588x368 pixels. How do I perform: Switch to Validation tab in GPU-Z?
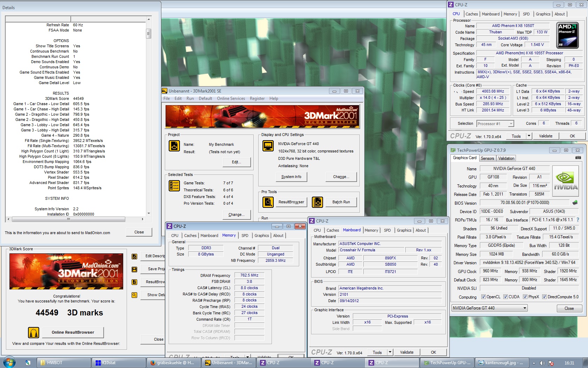(506, 158)
